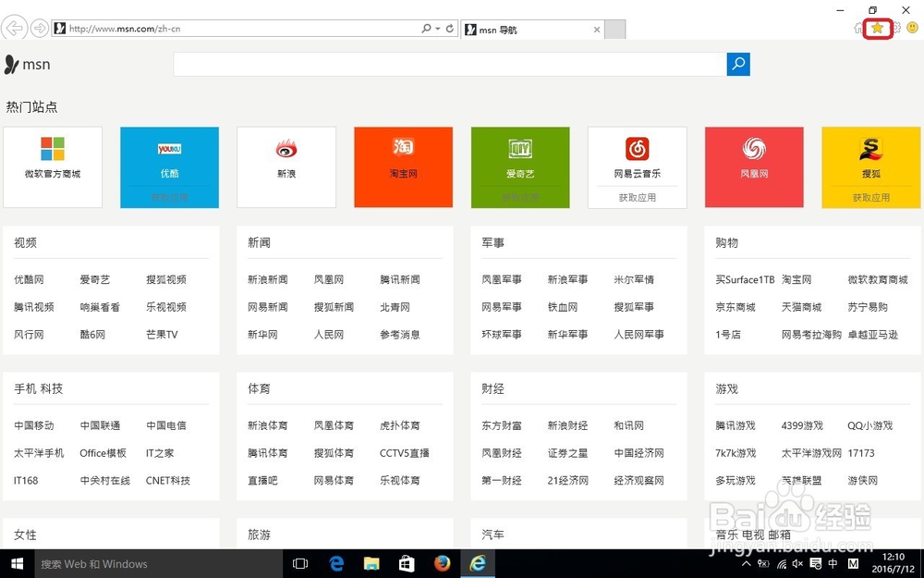
Task: Open the 天猫商城 link
Action: [801, 307]
